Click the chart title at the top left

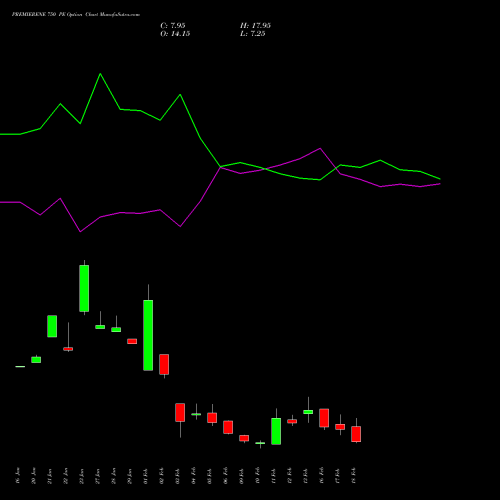click(76, 15)
